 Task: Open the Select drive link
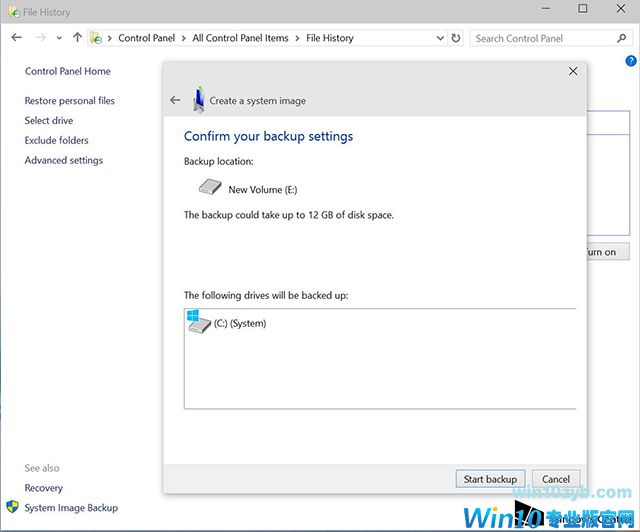click(49, 120)
